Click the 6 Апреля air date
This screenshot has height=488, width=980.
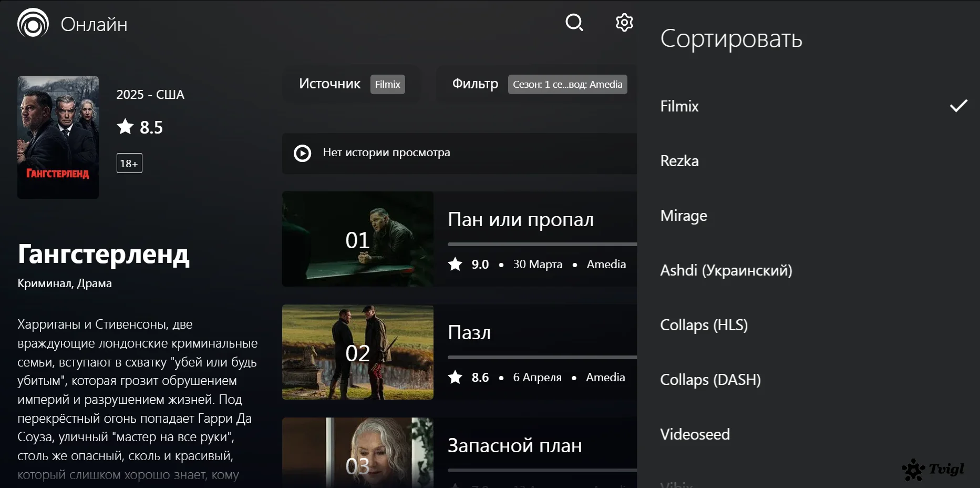pyautogui.click(x=537, y=377)
